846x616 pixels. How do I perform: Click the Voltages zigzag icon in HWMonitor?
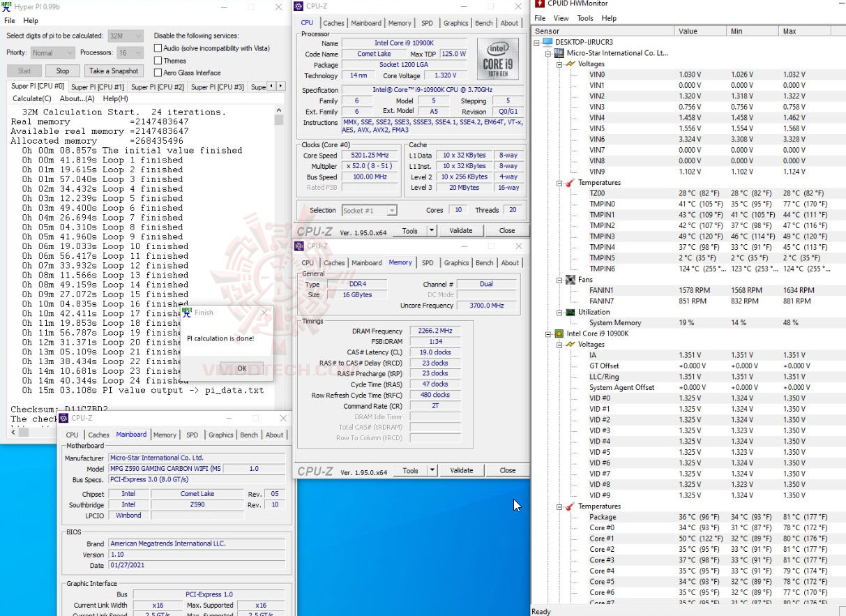point(569,63)
